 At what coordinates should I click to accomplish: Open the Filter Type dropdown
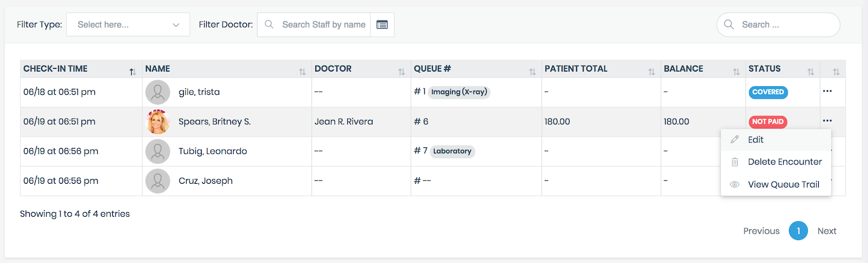[x=128, y=25]
